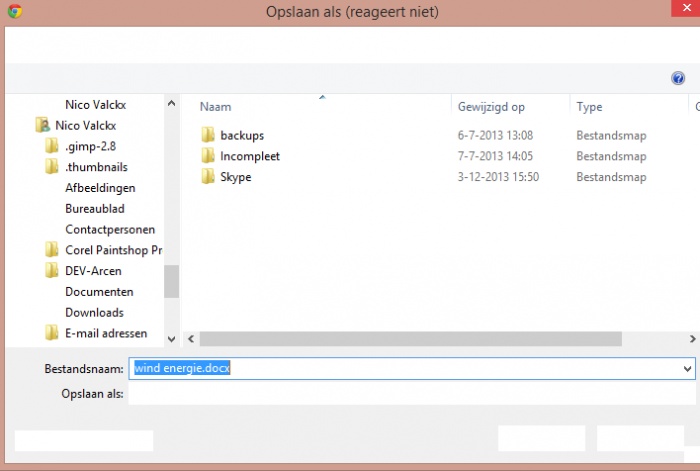Select .gimp-2.8 in the navigation tree

[90, 146]
